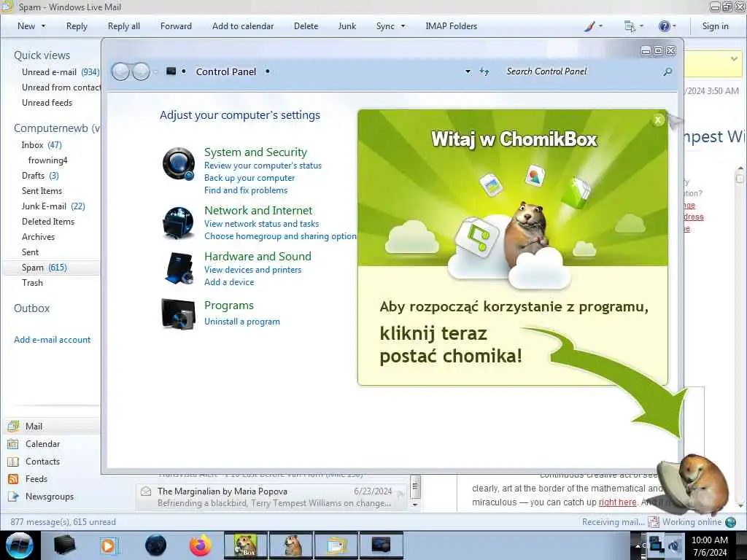Open Newsgroups view icon
This screenshot has width=747, height=560.
click(13, 497)
